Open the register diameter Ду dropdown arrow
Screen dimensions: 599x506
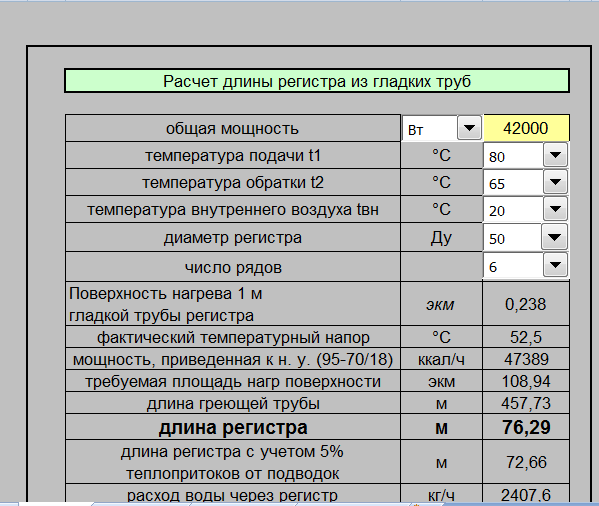pyautogui.click(x=554, y=237)
